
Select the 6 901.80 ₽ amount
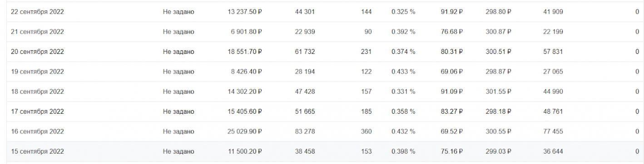coord(247,32)
